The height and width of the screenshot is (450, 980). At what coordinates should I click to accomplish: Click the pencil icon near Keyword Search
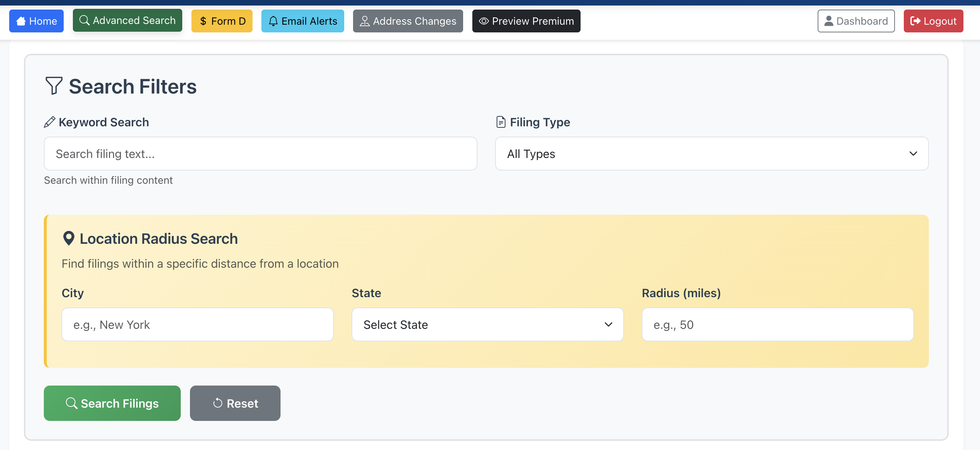point(49,122)
